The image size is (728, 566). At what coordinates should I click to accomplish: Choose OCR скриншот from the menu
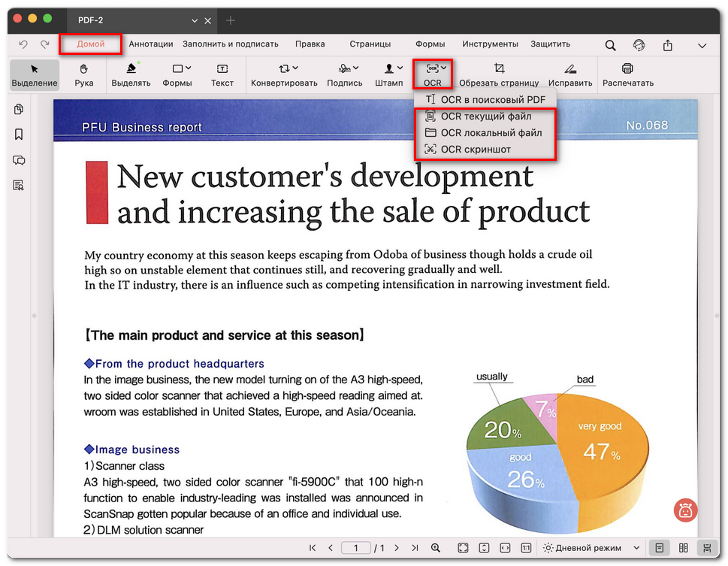pyautogui.click(x=475, y=150)
